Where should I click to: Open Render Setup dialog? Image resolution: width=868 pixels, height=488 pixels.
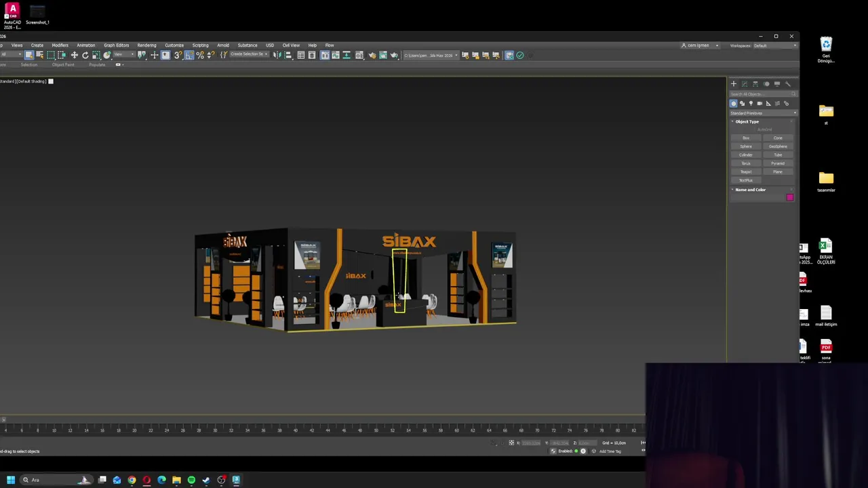(x=372, y=56)
